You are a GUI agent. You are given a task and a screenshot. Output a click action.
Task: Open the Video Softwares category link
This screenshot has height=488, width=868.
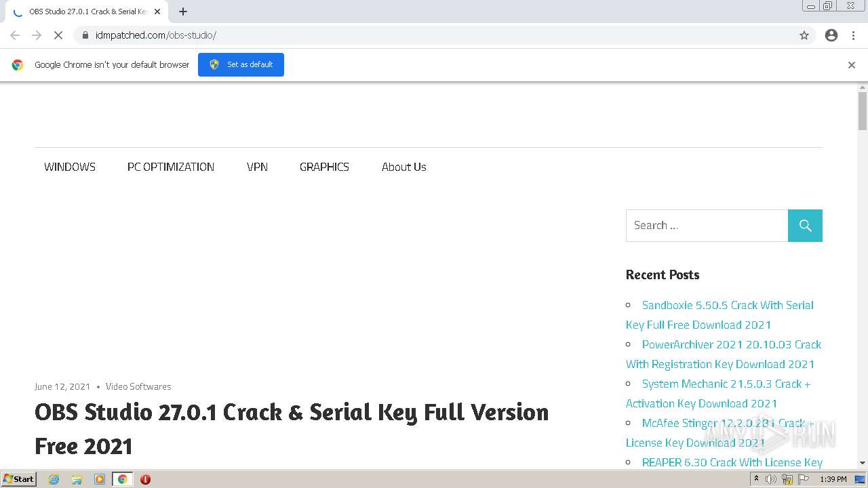click(138, 386)
